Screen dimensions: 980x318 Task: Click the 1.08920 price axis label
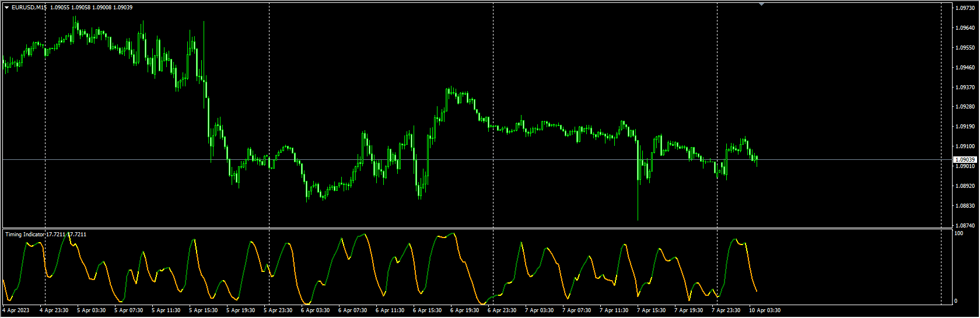coord(965,186)
